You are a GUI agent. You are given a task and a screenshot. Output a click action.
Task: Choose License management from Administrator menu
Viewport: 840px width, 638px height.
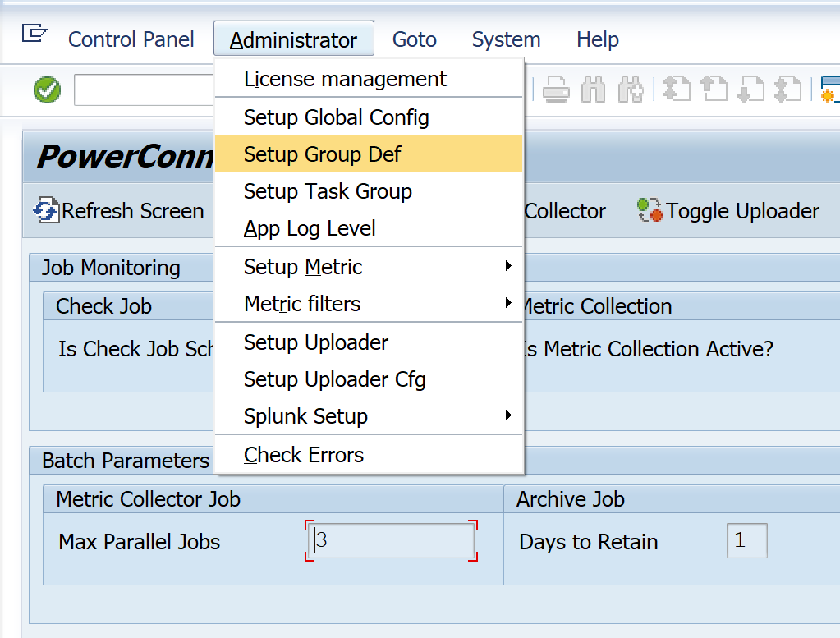point(345,79)
